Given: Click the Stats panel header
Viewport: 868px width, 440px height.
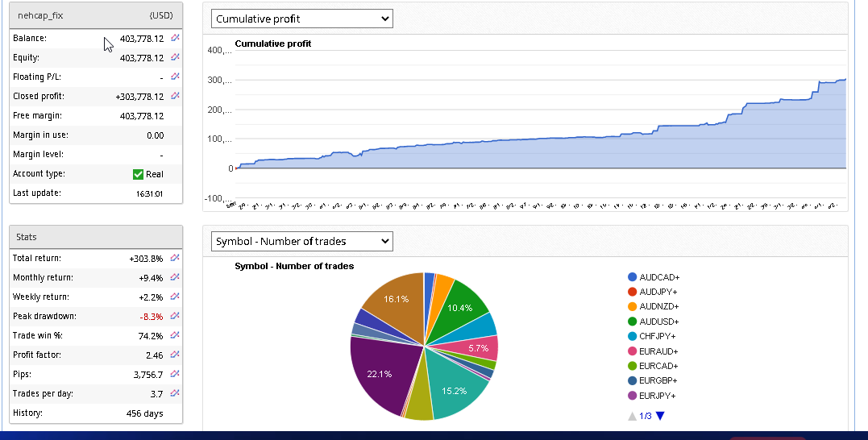Looking at the screenshot, I should (96, 237).
